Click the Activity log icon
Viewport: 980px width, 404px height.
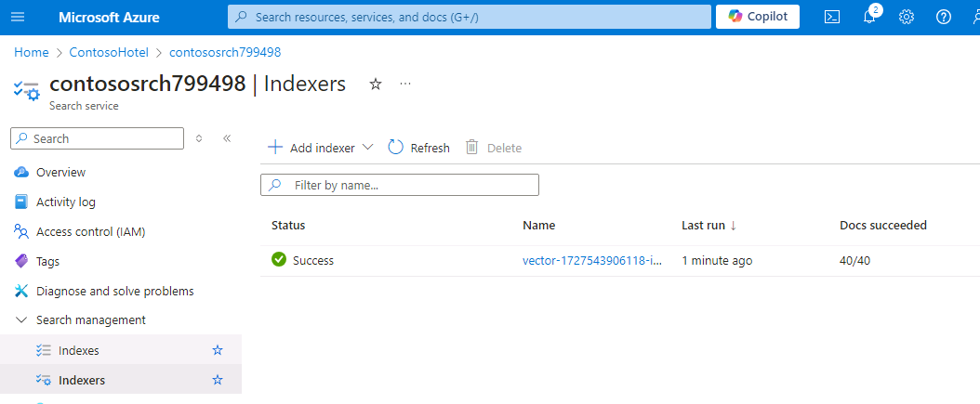tap(21, 202)
